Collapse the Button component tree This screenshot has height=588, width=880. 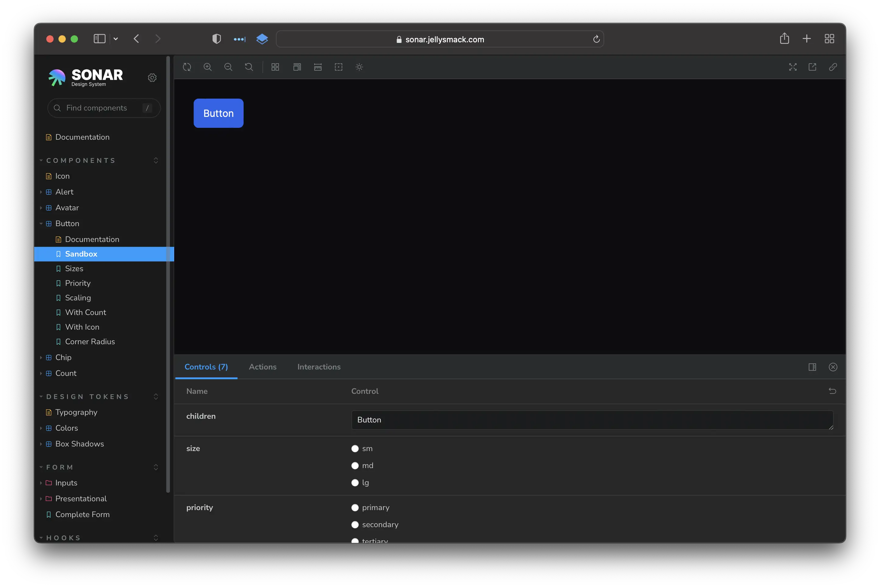coord(41,223)
